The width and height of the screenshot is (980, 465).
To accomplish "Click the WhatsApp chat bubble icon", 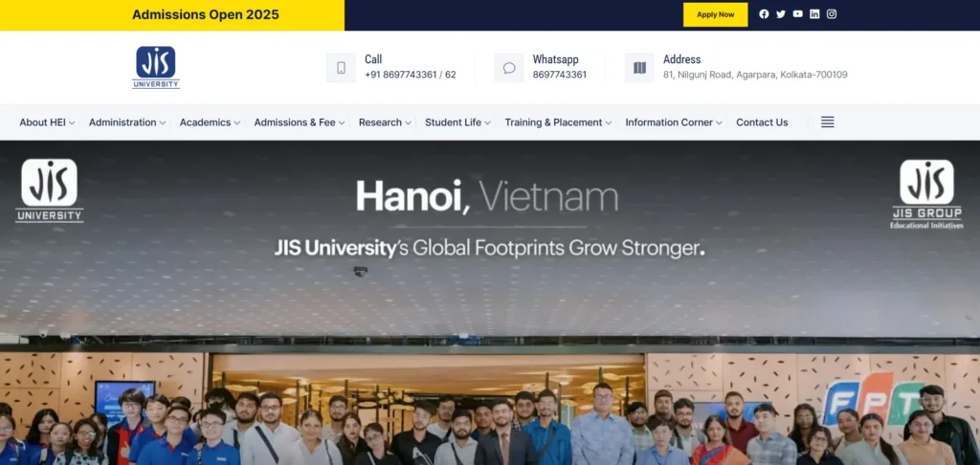I will [509, 68].
